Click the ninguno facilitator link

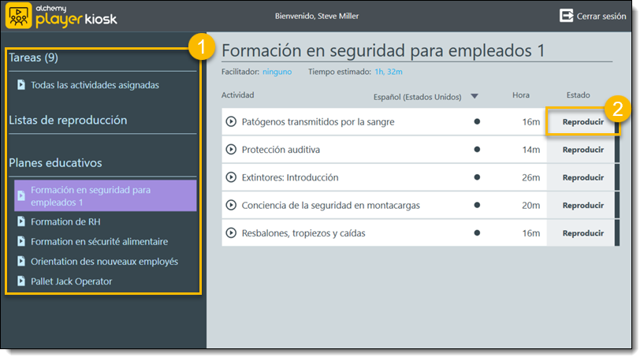[x=278, y=72]
